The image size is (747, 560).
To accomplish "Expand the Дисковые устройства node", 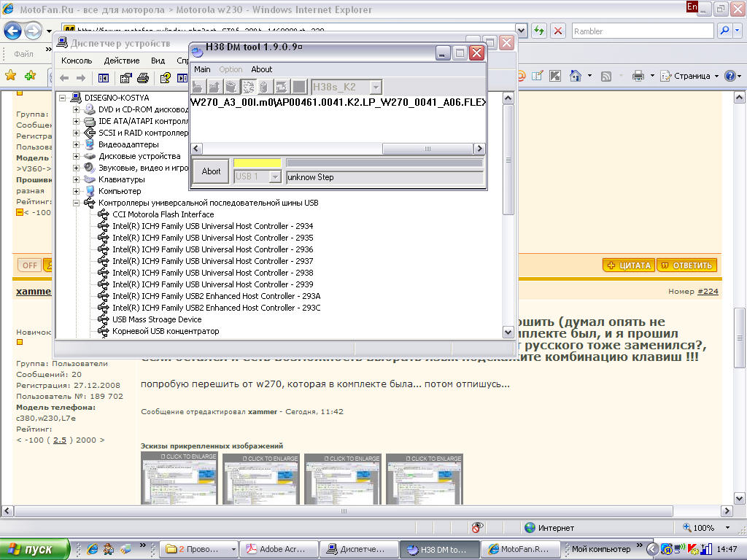I will tap(76, 156).
